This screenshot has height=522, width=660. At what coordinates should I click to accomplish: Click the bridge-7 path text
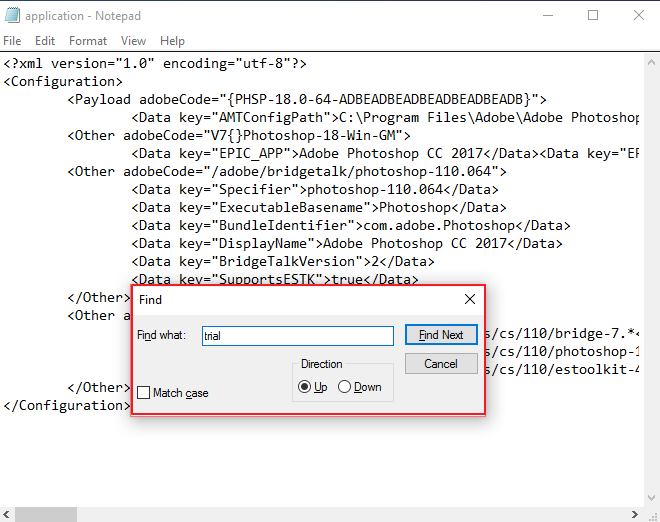[x=562, y=334]
